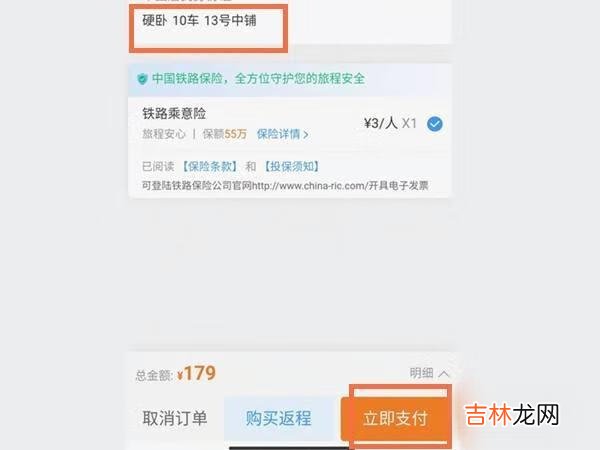Tap 取消订单 to cancel order
600x450 pixels.
175,418
